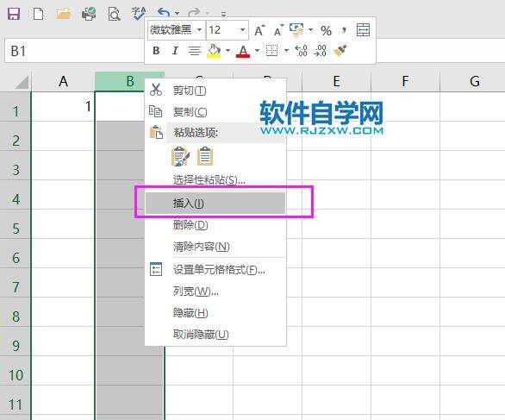This screenshot has width=505, height=420.
Task: Click the center align button
Action: coord(195,51)
